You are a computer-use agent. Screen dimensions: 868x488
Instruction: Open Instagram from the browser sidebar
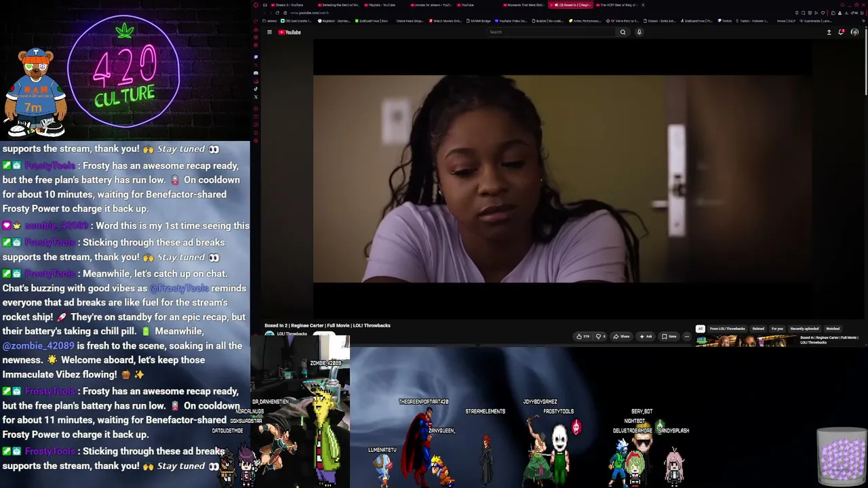[256, 81]
